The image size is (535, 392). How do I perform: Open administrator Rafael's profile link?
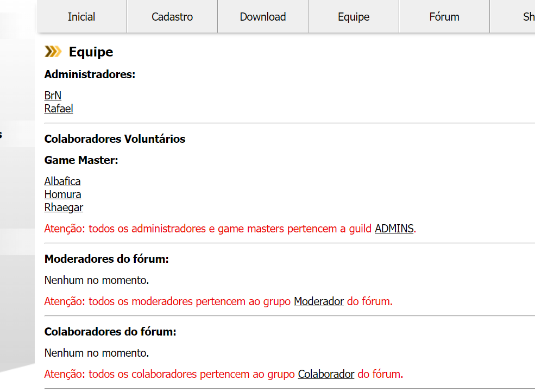coord(59,109)
